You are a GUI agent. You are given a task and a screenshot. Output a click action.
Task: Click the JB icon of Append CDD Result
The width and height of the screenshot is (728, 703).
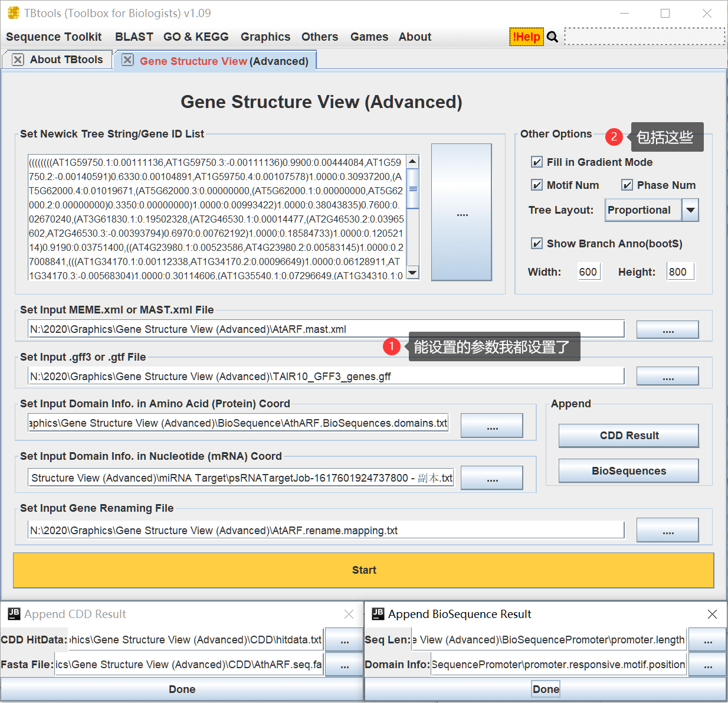(14, 614)
